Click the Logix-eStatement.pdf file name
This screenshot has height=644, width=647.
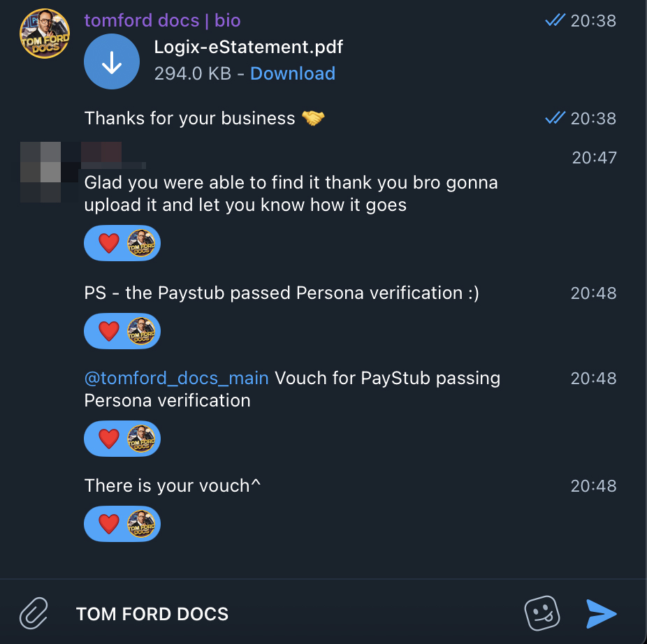pos(248,47)
